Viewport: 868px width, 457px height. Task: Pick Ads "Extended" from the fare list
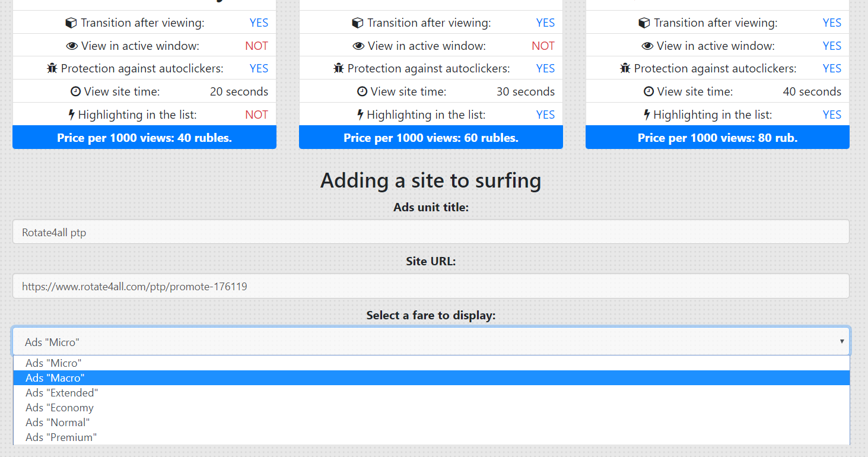(x=62, y=393)
